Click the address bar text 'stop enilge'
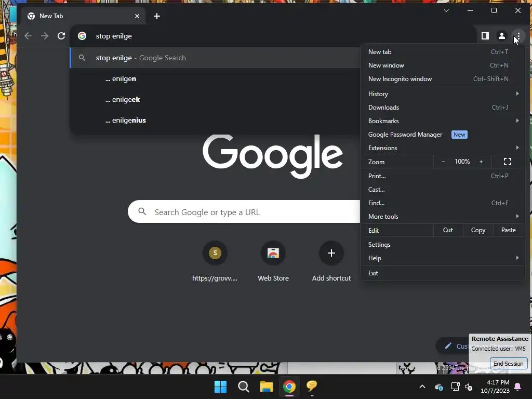The width and height of the screenshot is (532, 399). tap(114, 36)
